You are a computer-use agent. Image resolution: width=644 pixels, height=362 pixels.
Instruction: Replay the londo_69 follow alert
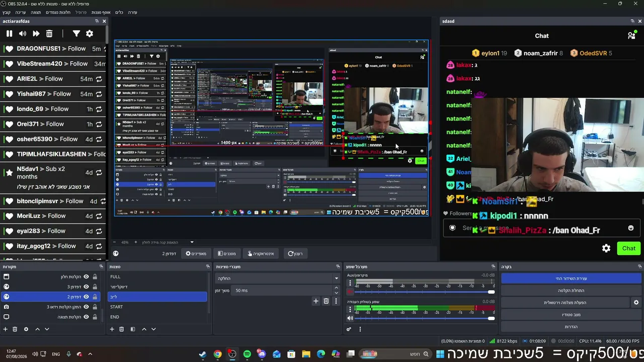pos(99,109)
